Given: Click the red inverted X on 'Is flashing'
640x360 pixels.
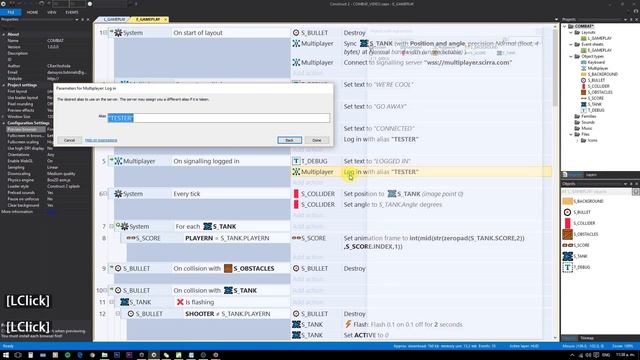Looking at the screenshot, I should tap(180, 302).
